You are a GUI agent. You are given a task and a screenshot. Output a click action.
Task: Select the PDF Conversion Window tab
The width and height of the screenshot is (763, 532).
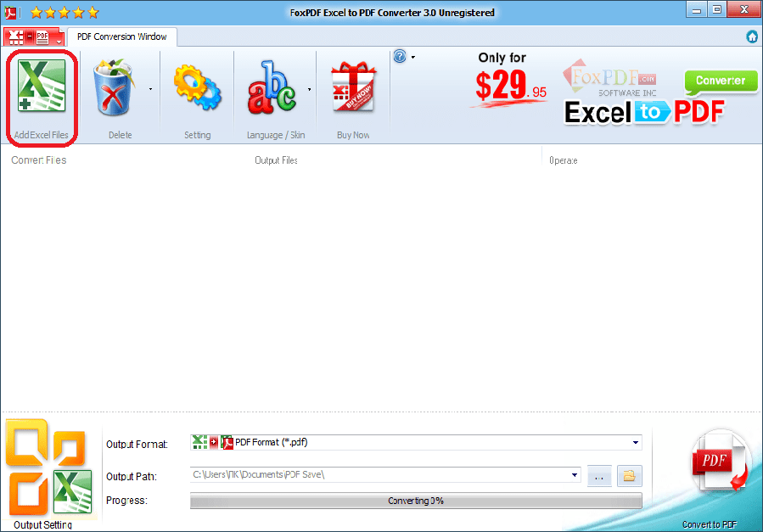[x=122, y=36]
